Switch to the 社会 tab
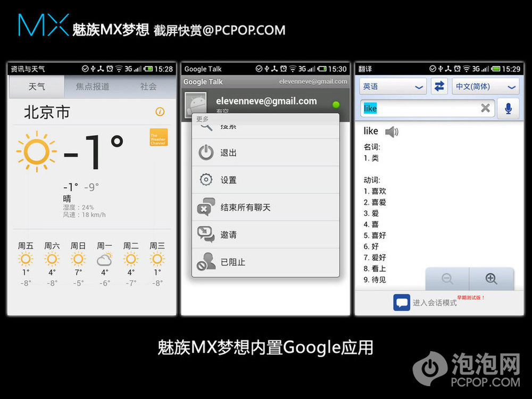The width and height of the screenshot is (532, 399). (148, 87)
